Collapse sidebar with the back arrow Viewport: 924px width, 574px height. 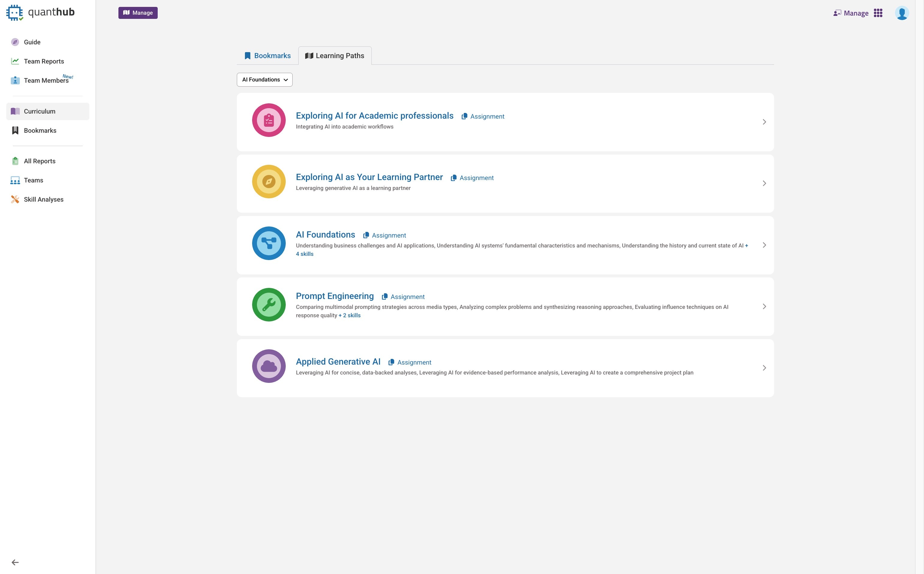point(15,562)
